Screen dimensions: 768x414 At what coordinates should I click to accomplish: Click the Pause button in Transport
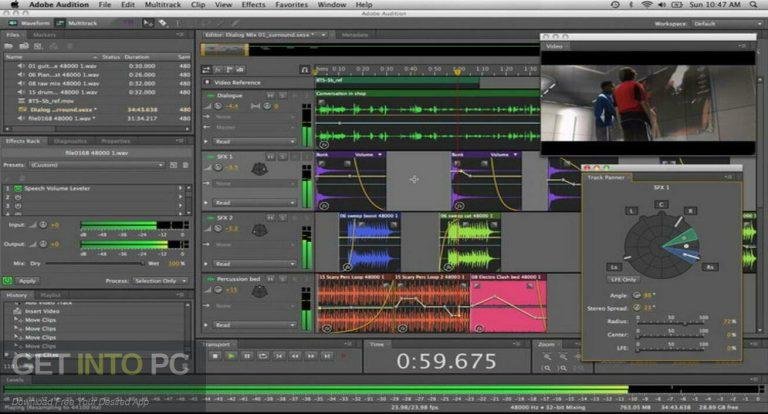[247, 356]
